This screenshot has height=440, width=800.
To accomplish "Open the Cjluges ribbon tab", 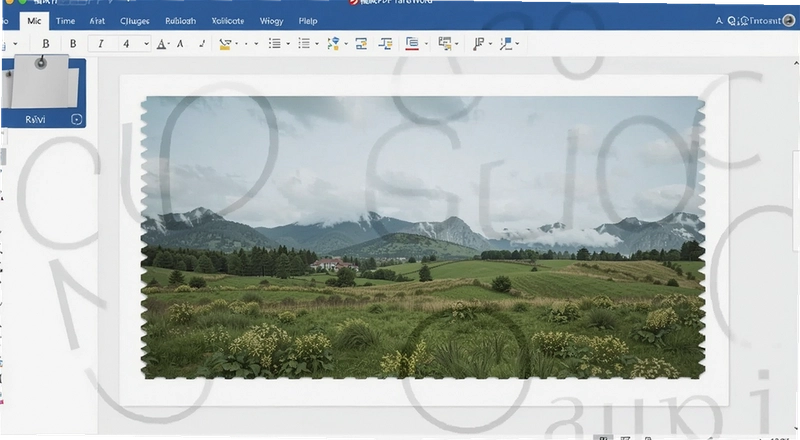I will tap(135, 21).
